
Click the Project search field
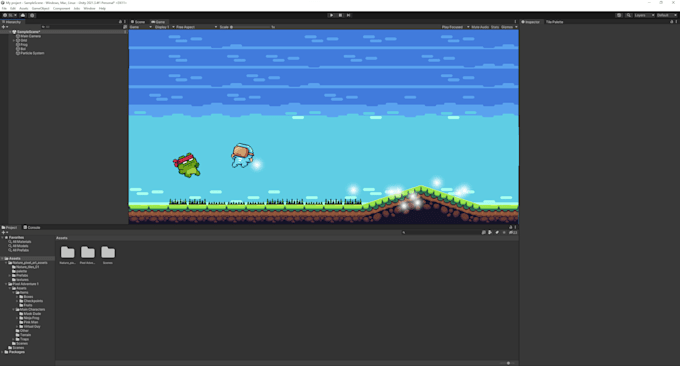pyautogui.click(x=440, y=232)
